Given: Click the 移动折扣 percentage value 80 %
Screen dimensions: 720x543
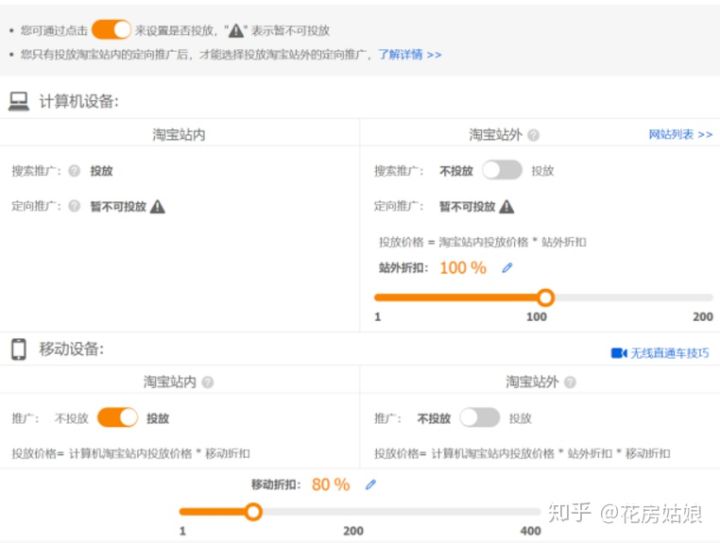Looking at the screenshot, I should pyautogui.click(x=330, y=484).
